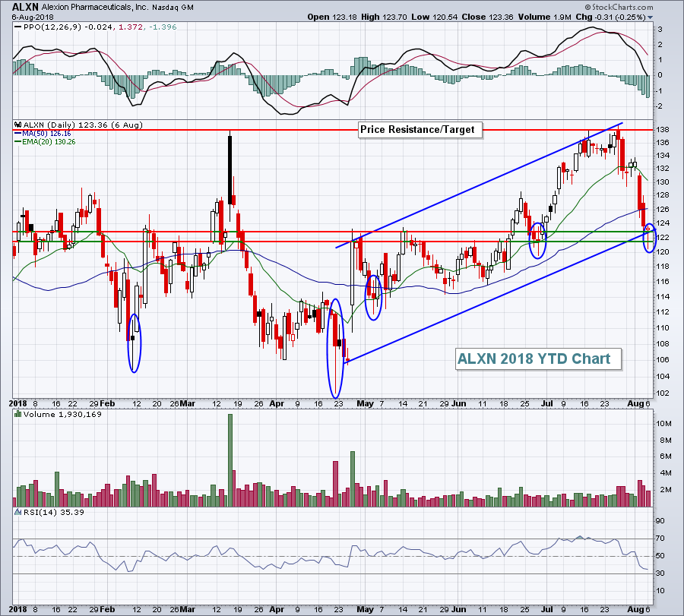
Task: Click the tallest green volume bar in March
Action: (230, 460)
